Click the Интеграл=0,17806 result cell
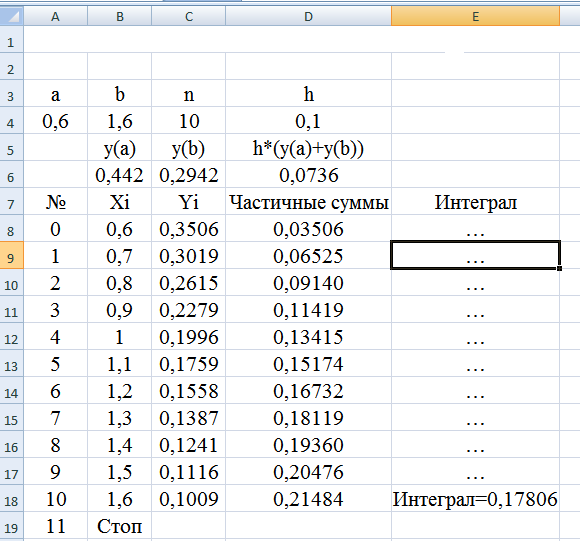Viewport: 580px width, 541px height. (x=475, y=498)
